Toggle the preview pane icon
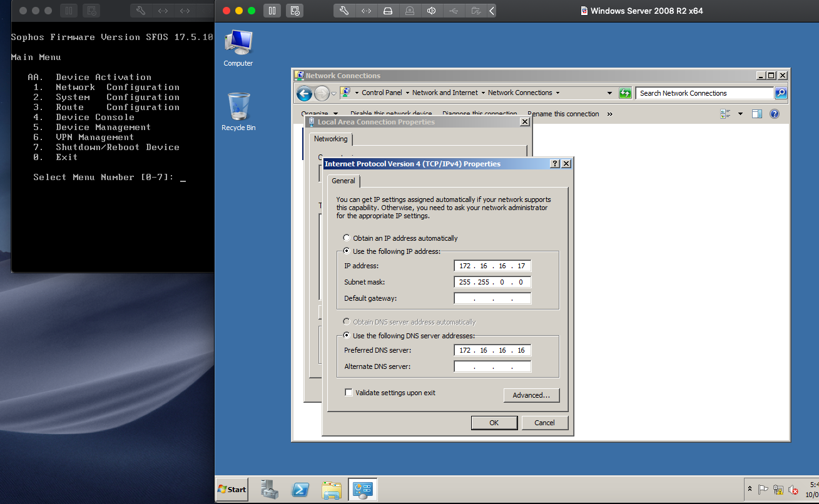 click(x=757, y=114)
